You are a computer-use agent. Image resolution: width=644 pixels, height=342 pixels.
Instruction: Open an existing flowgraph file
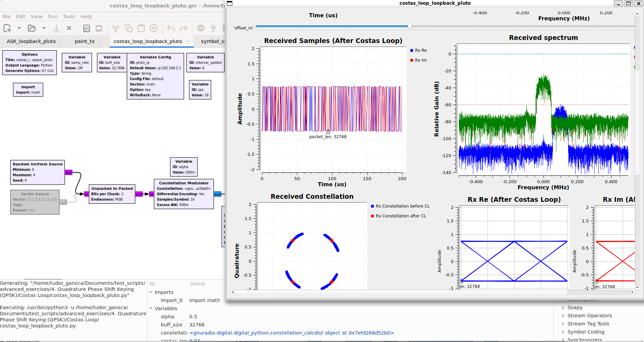tap(32, 28)
